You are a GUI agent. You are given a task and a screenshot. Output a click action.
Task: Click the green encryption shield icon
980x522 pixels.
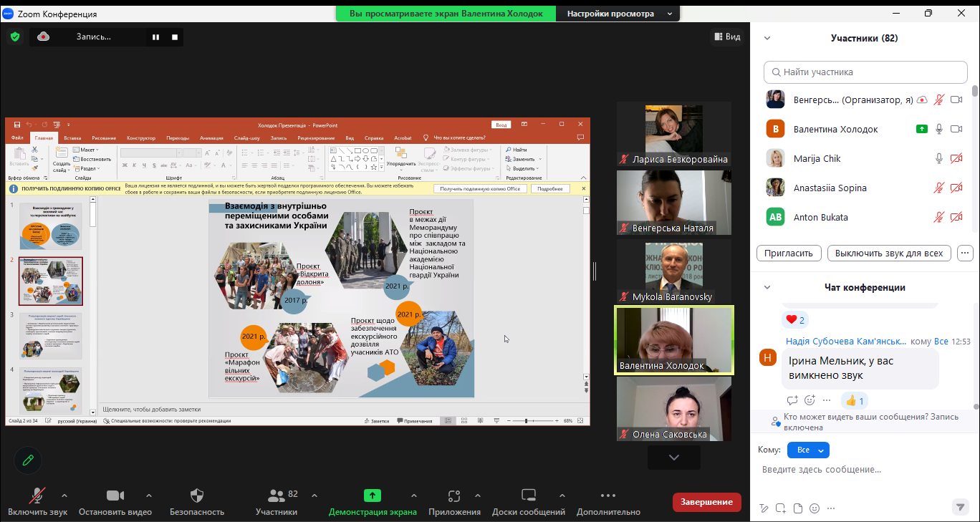pyautogui.click(x=15, y=37)
